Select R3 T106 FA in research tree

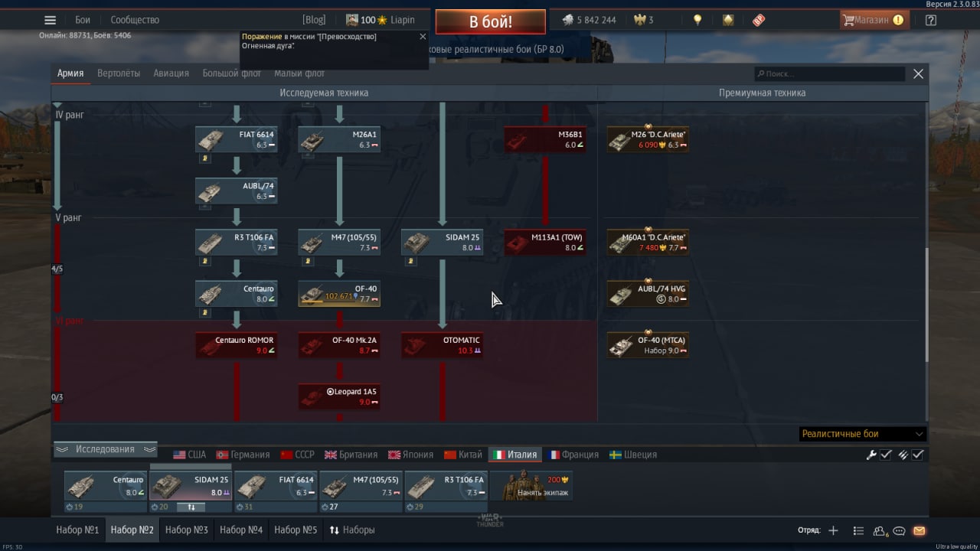click(x=236, y=243)
